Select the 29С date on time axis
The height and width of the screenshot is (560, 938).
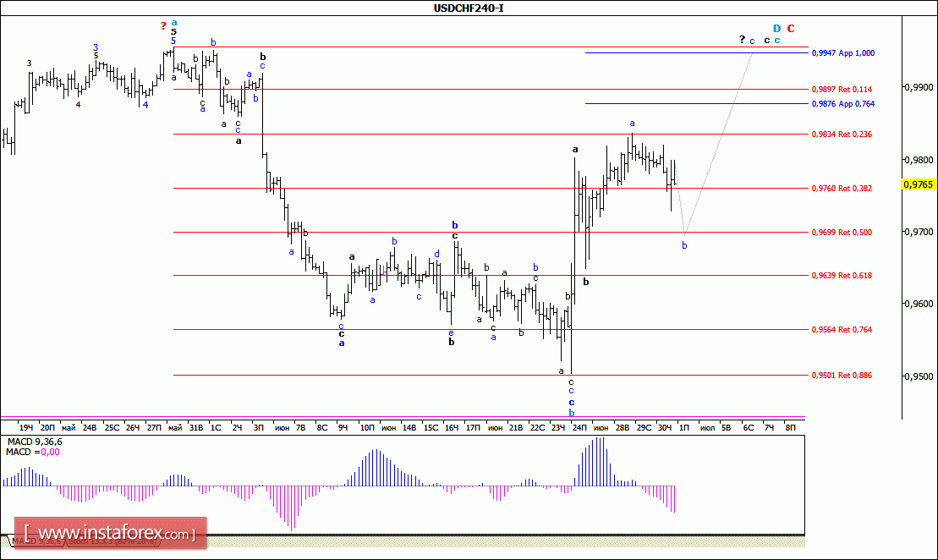click(645, 428)
